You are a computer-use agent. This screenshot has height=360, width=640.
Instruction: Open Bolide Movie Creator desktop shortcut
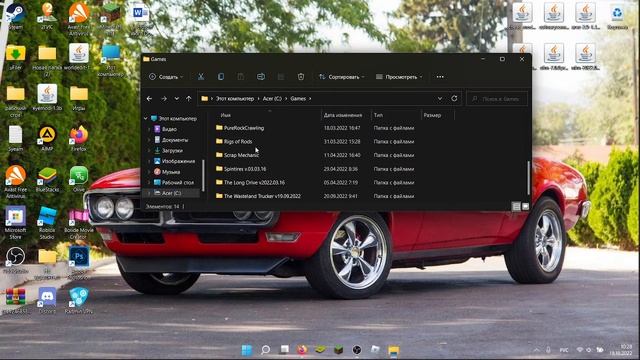pyautogui.click(x=79, y=223)
